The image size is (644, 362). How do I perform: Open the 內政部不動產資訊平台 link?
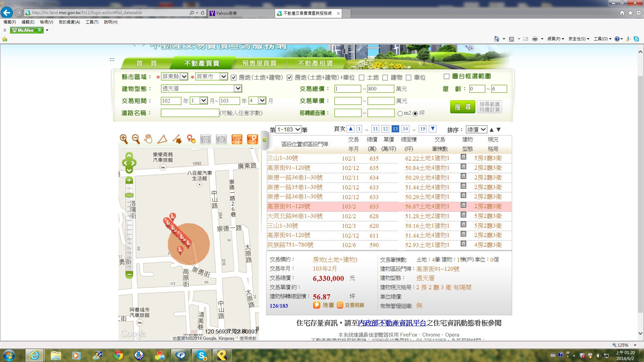pyautogui.click(x=392, y=323)
